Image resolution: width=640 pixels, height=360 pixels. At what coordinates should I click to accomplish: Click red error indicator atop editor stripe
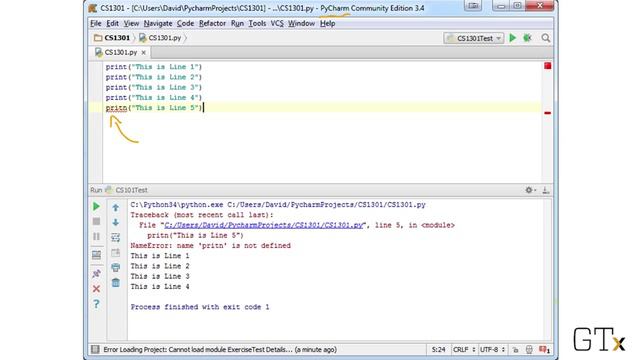548,66
